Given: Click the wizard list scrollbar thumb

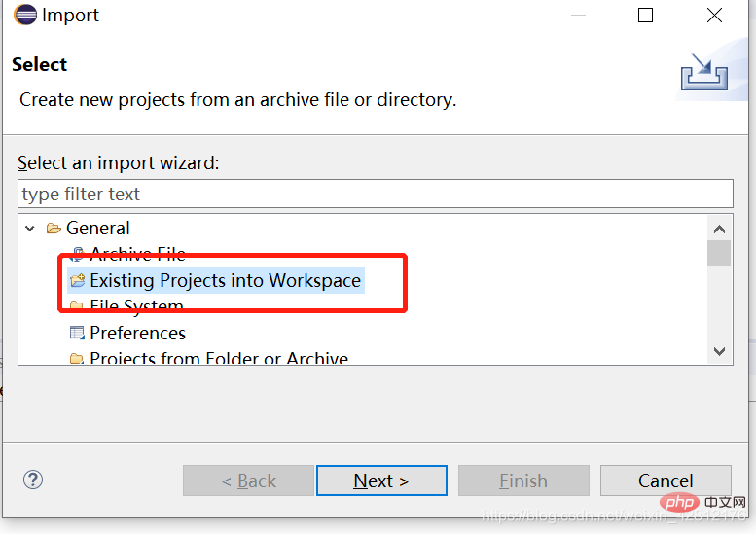Looking at the screenshot, I should click(719, 253).
